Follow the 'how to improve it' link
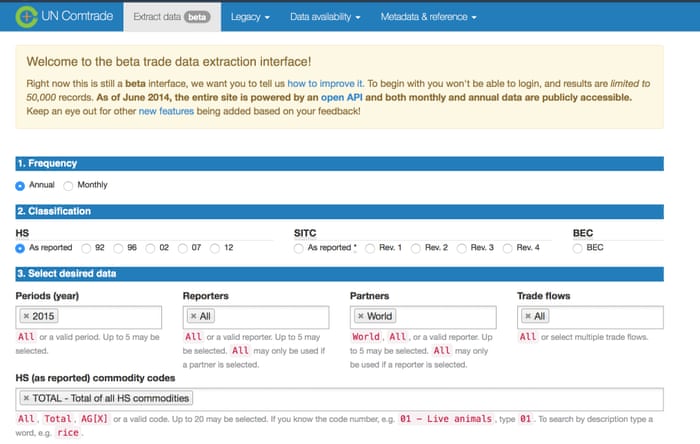Viewport: 700px width, 444px height. pos(325,83)
